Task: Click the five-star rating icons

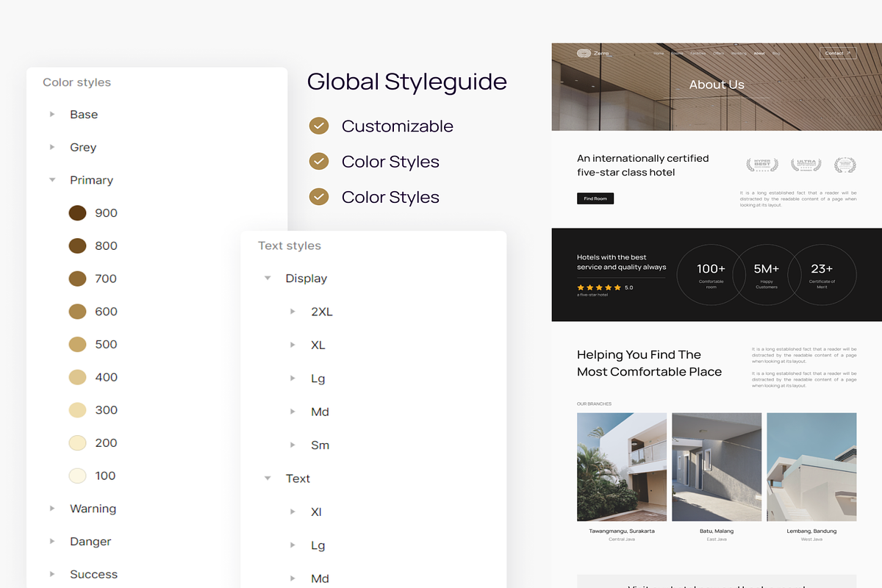Action: click(599, 287)
